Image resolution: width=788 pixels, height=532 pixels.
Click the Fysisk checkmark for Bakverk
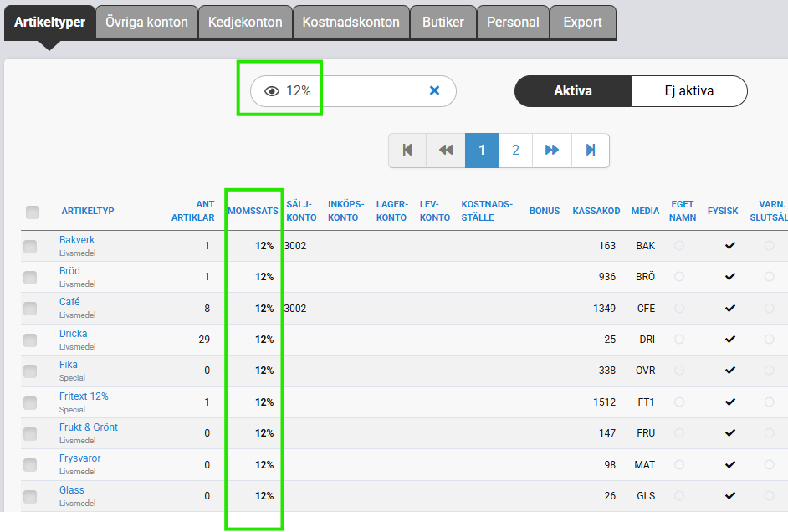(729, 246)
